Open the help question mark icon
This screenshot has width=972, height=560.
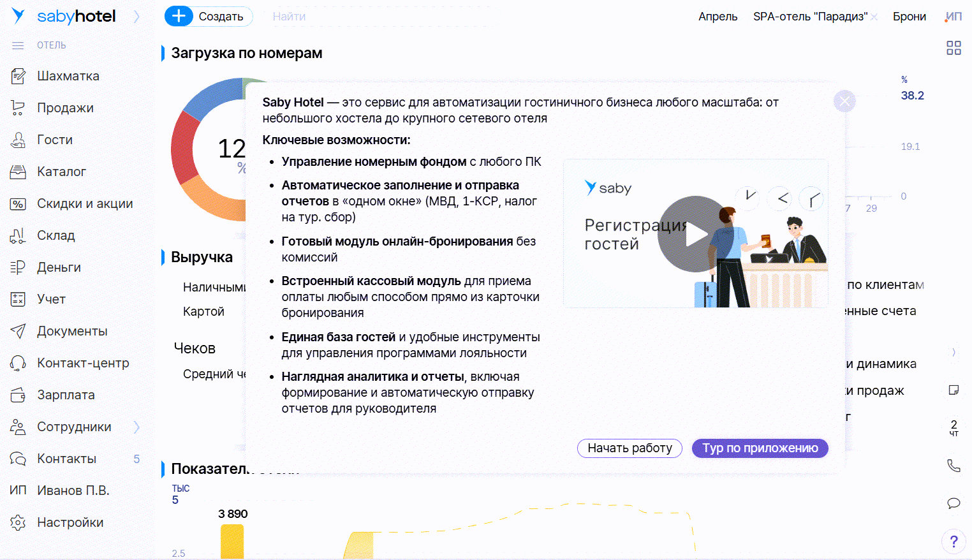coord(954,542)
